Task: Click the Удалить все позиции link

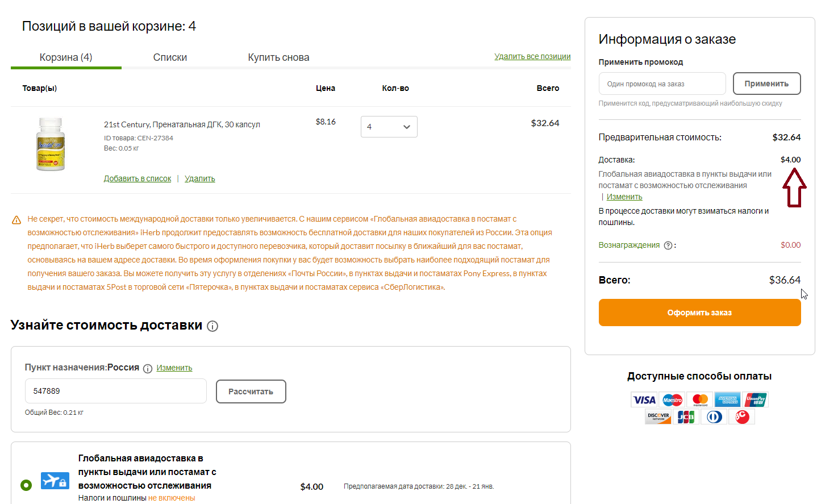Action: point(532,56)
